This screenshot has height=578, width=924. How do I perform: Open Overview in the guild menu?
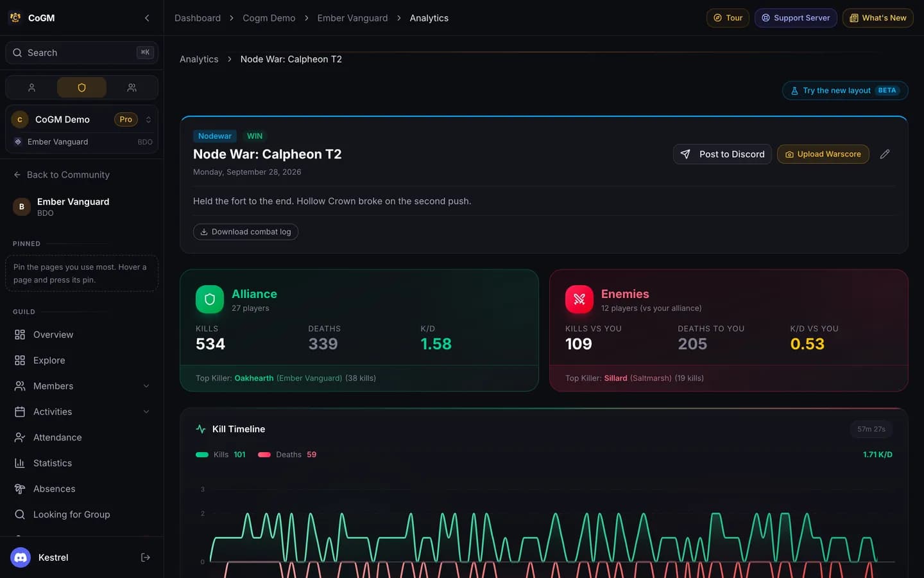(81, 335)
